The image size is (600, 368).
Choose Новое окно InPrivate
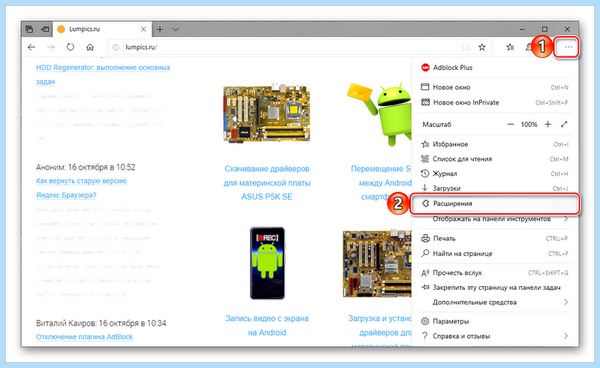pos(495,103)
